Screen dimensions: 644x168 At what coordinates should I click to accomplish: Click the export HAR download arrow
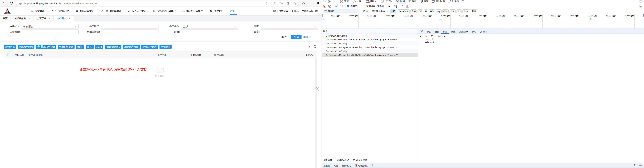tap(407, 6)
